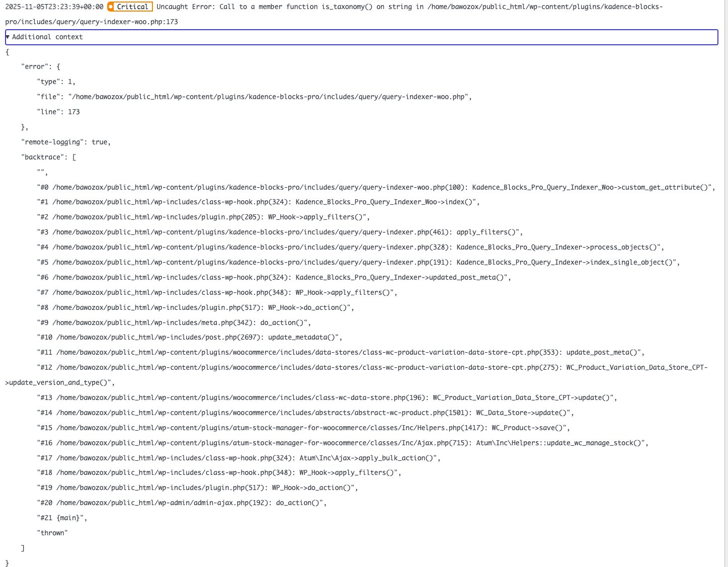728x567 pixels.
Task: Click backtrace frame #12 woocommerce data-store line
Action: (x=372, y=367)
